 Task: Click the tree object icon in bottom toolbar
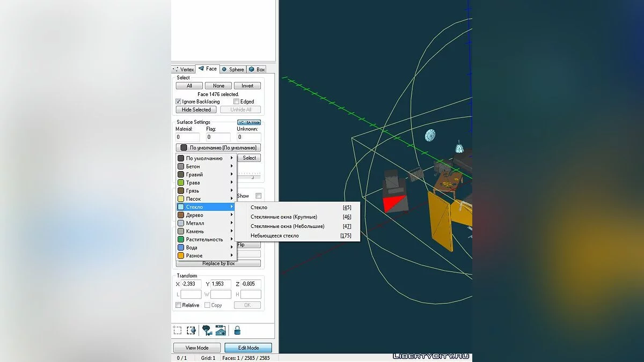point(207,330)
